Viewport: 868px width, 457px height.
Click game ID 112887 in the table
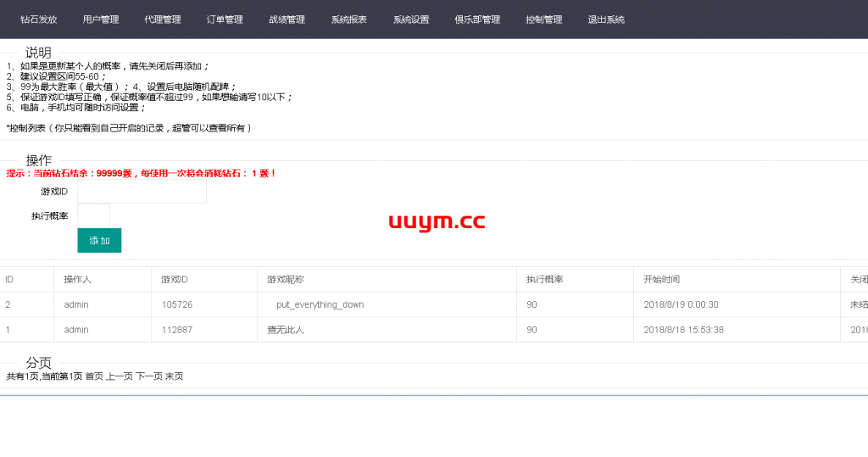[177, 330]
